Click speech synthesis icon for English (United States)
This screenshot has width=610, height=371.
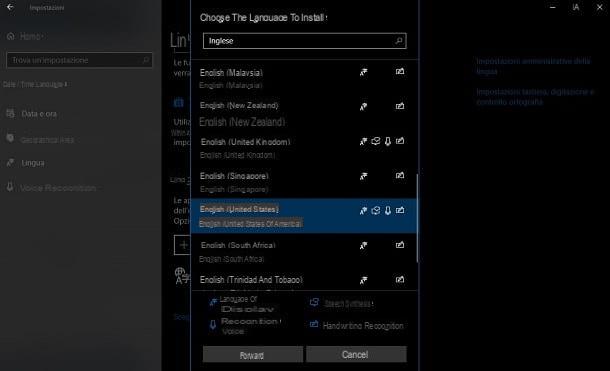click(375, 210)
